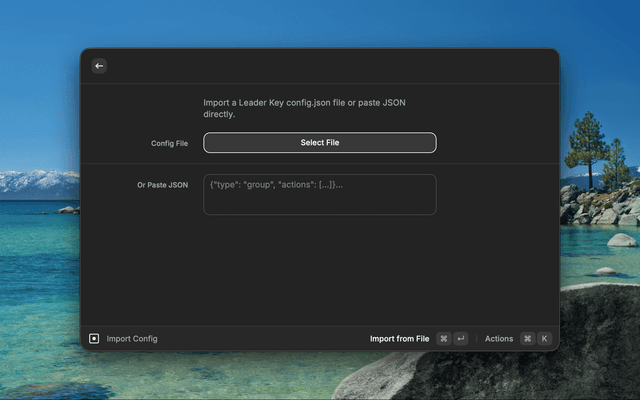Click the Import Config icon in footer
Screen dimensions: 640x400
(95, 339)
